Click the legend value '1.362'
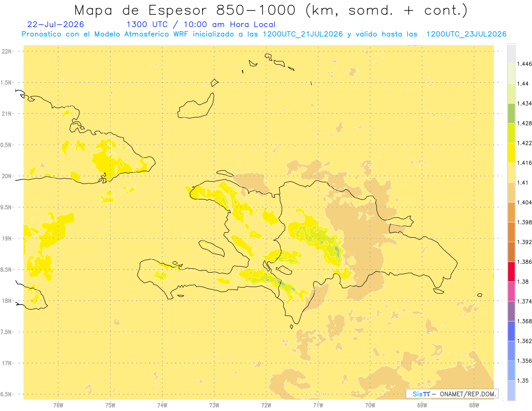This screenshot has width=532, height=411. click(x=525, y=341)
